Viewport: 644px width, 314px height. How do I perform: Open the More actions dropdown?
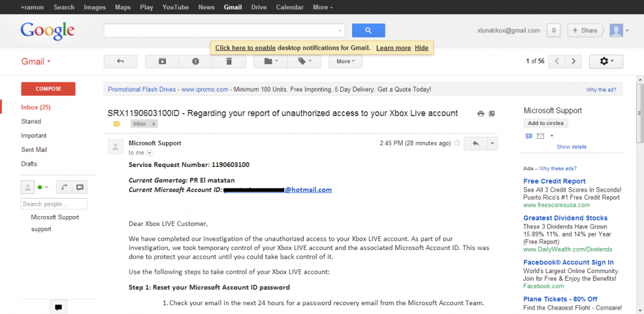pos(345,62)
